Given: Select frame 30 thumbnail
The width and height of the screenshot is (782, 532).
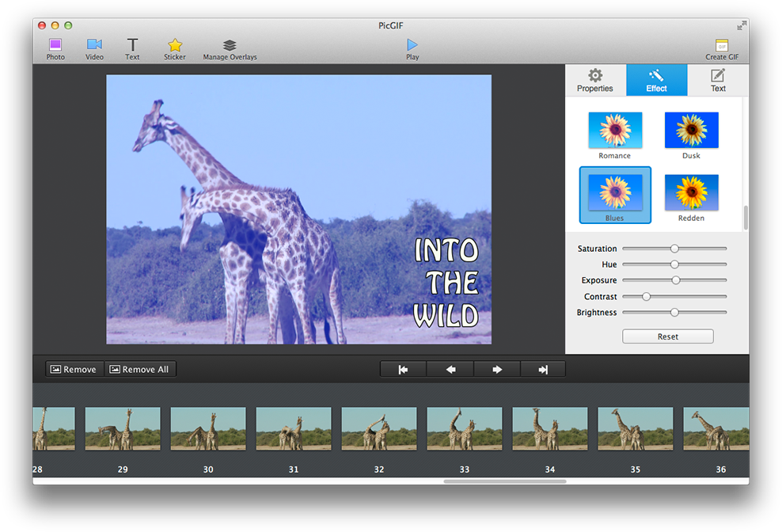Looking at the screenshot, I should pyautogui.click(x=208, y=429).
